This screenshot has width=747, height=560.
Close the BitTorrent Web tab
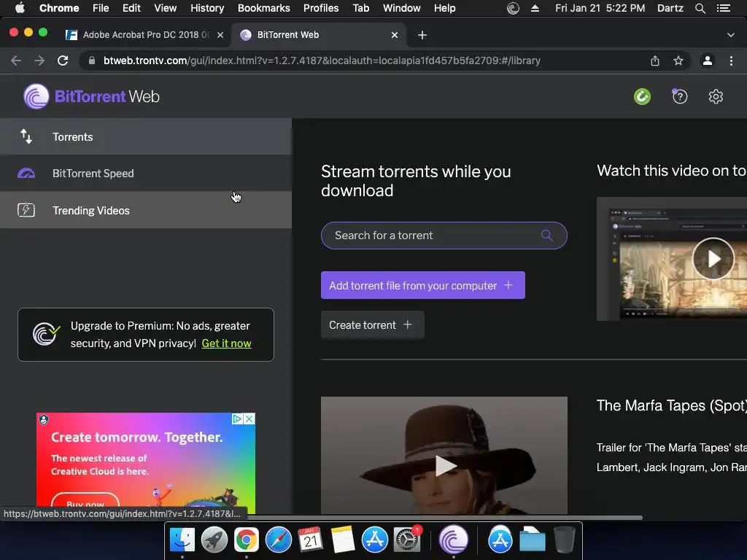click(395, 35)
